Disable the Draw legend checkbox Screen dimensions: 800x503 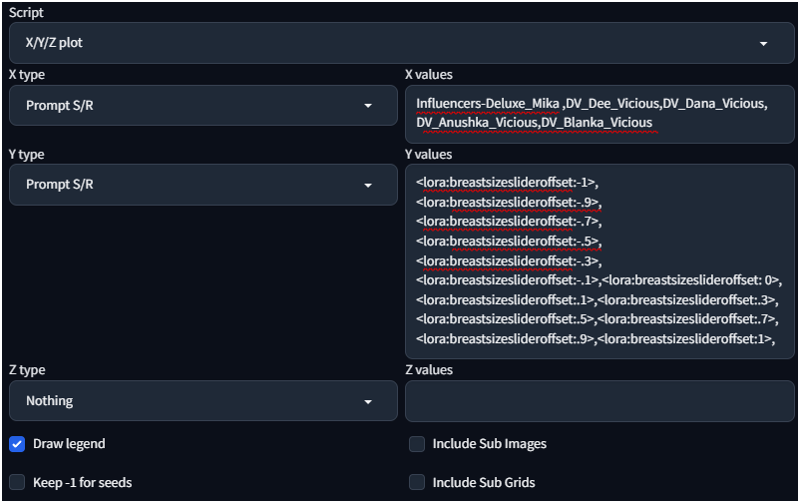click(17, 443)
